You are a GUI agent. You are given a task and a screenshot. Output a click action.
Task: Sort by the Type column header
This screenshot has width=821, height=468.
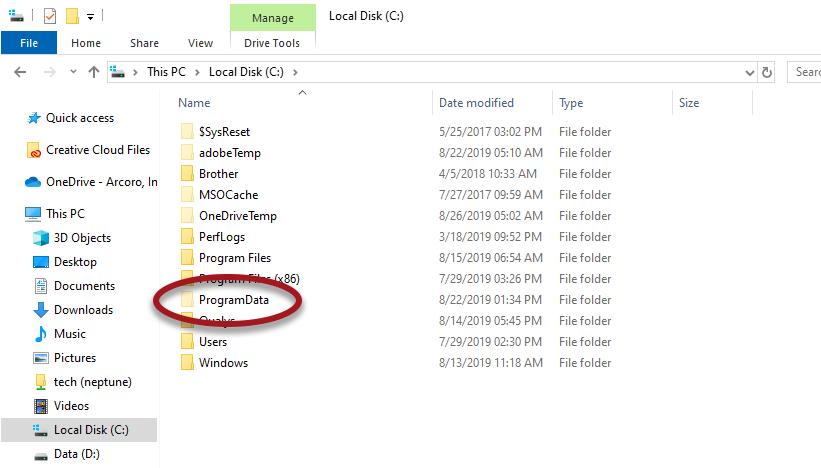[571, 103]
